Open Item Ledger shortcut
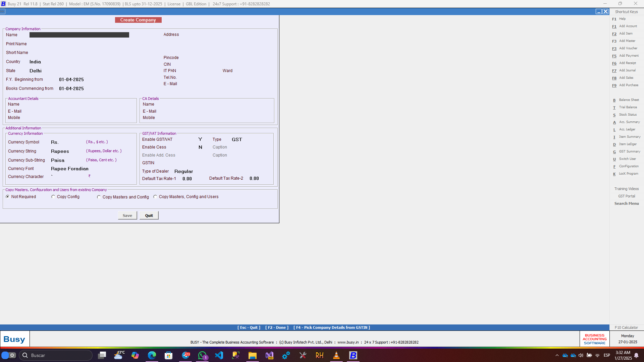The image size is (644, 362). (625, 144)
